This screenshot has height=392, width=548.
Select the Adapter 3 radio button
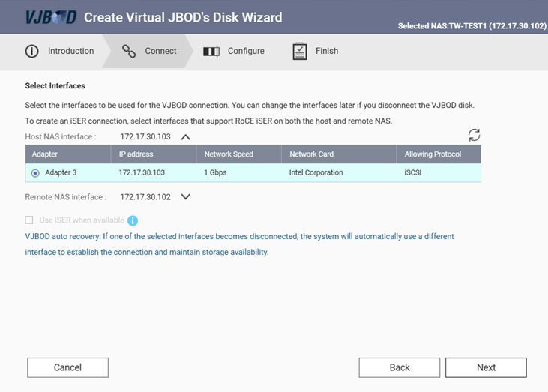(x=35, y=172)
